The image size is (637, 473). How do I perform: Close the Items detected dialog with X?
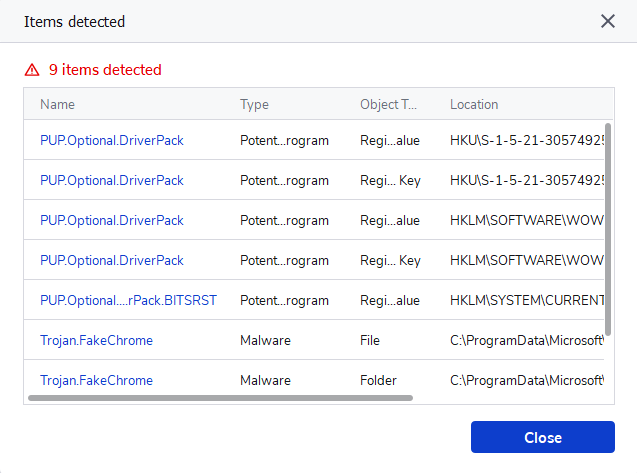(x=608, y=21)
